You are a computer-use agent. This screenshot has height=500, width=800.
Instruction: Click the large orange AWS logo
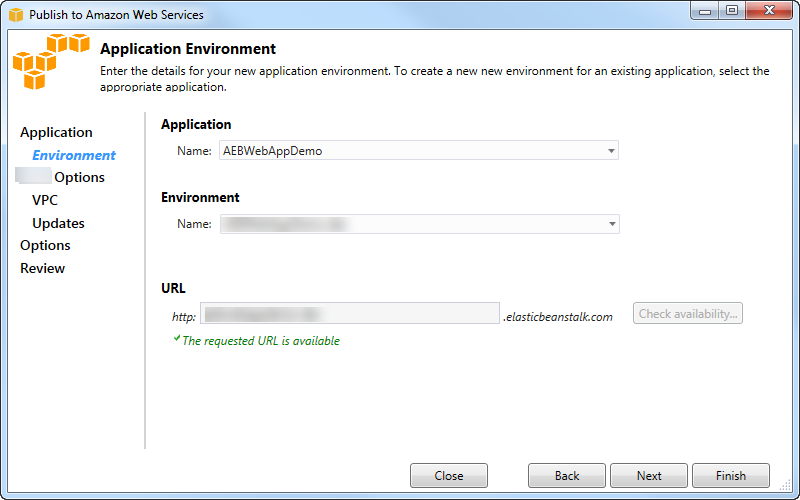point(52,65)
